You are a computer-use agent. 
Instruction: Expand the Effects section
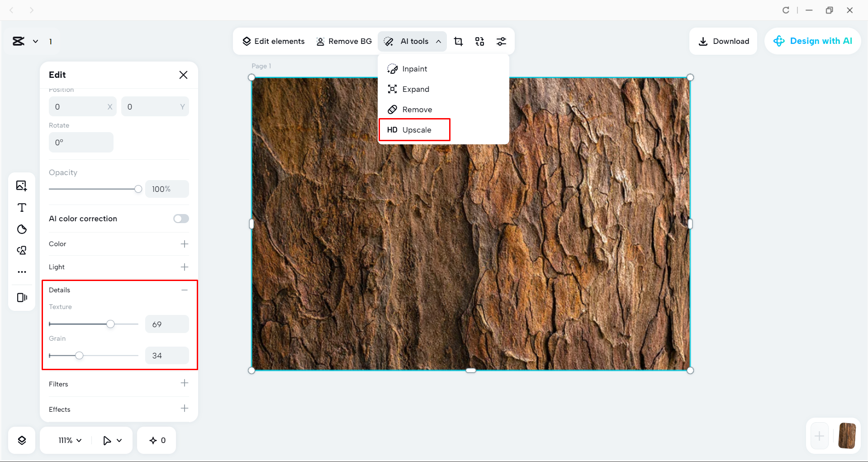coord(185,409)
